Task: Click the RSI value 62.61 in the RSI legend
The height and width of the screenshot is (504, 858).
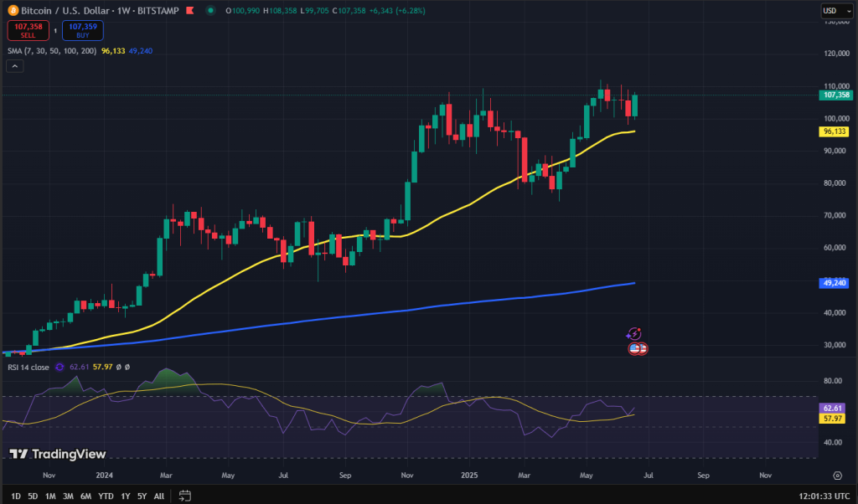Action: pyautogui.click(x=80, y=368)
